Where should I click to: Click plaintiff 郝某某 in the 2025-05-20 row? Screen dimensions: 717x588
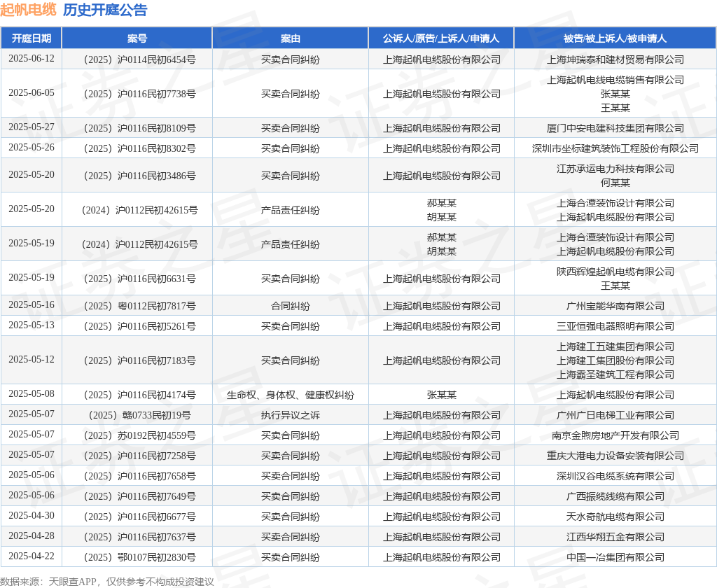(441, 203)
